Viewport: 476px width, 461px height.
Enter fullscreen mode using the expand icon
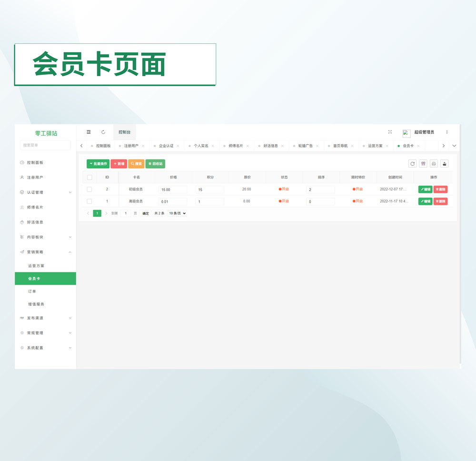click(390, 132)
